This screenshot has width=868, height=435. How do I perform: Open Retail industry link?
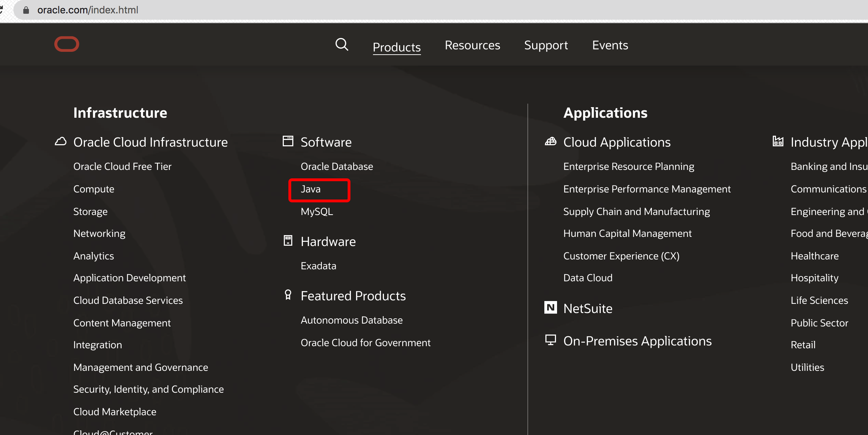803,345
